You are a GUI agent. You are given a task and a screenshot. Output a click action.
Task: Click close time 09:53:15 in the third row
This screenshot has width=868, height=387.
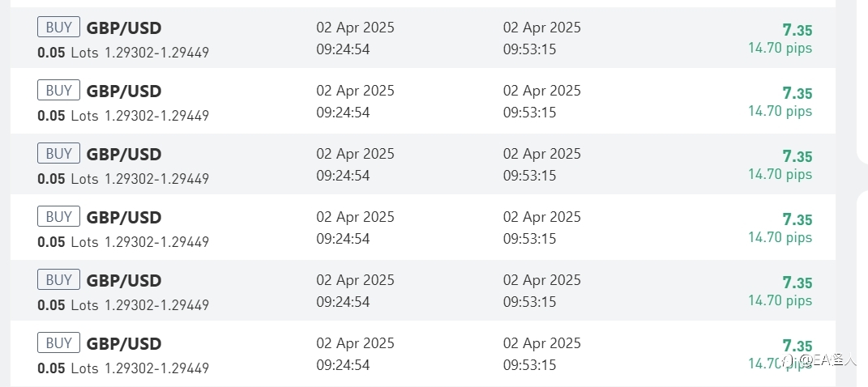click(529, 176)
